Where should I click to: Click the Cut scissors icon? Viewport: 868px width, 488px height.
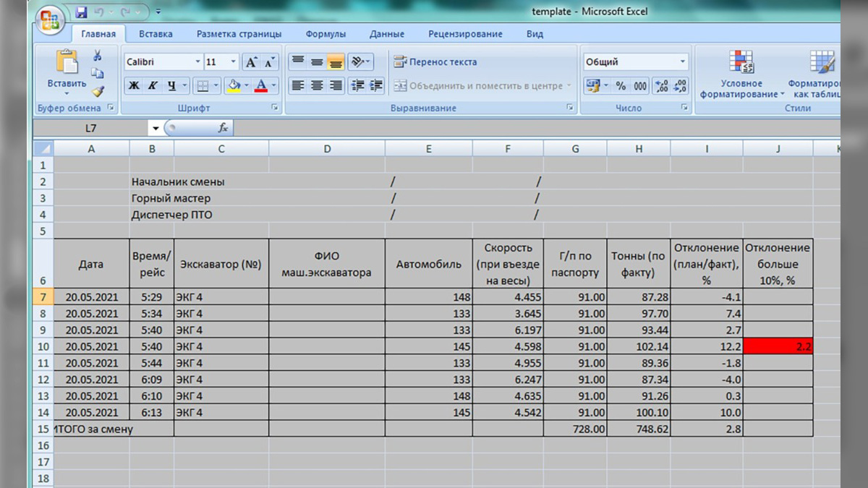tap(98, 56)
